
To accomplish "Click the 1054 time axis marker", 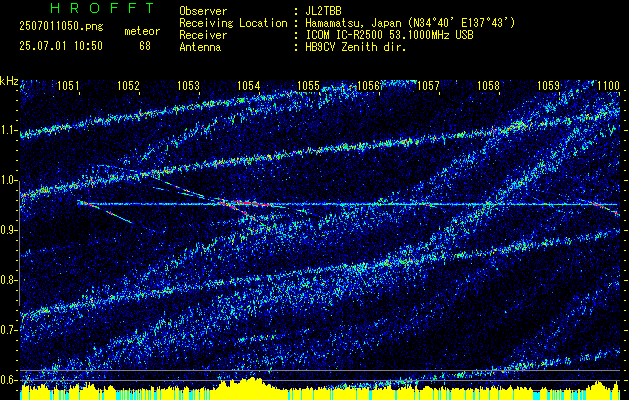I will [249, 85].
